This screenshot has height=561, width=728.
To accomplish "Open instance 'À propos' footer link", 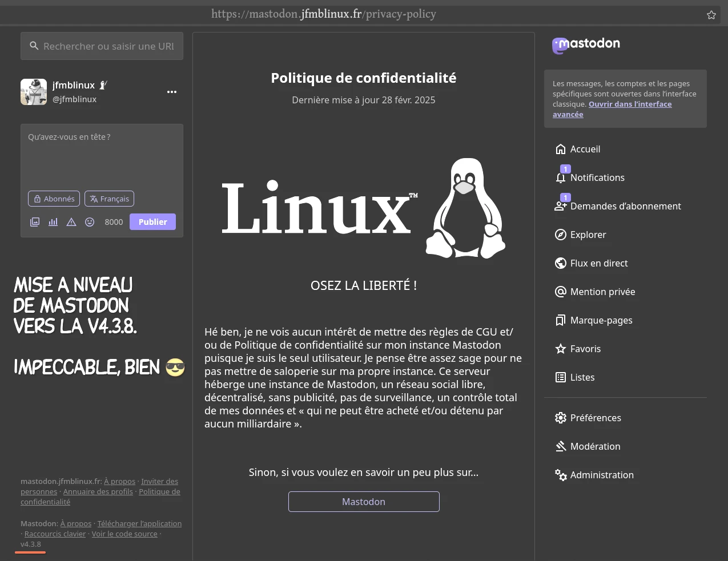I will click(x=119, y=482).
